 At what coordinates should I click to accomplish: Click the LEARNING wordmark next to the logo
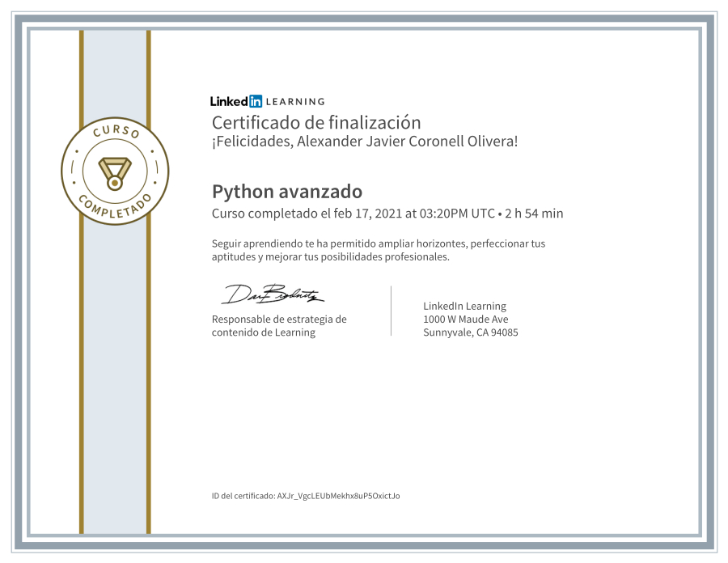[x=295, y=102]
